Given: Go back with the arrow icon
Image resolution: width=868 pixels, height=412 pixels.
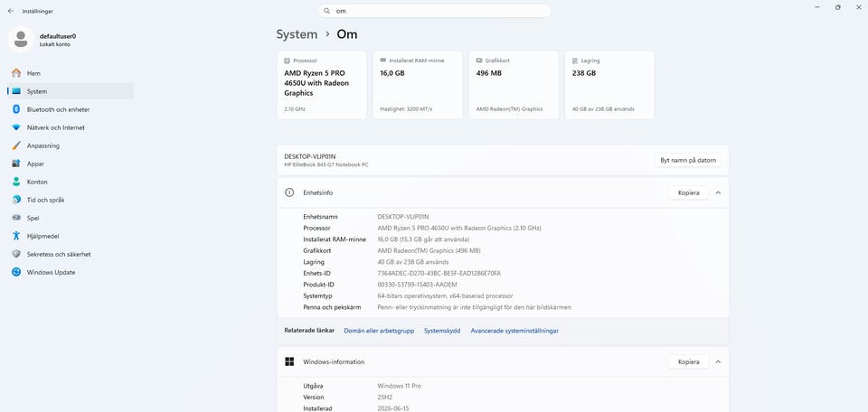Looking at the screenshot, I should coord(11,11).
